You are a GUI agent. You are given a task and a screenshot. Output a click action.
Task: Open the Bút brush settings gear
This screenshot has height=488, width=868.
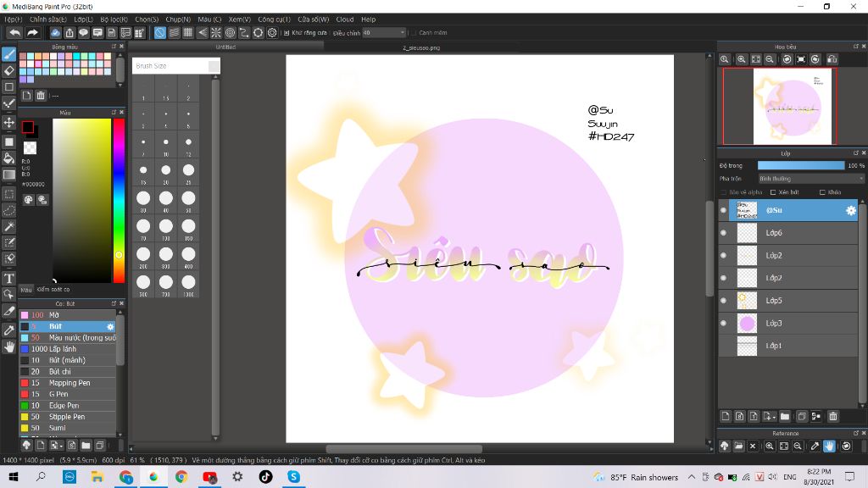coord(110,326)
